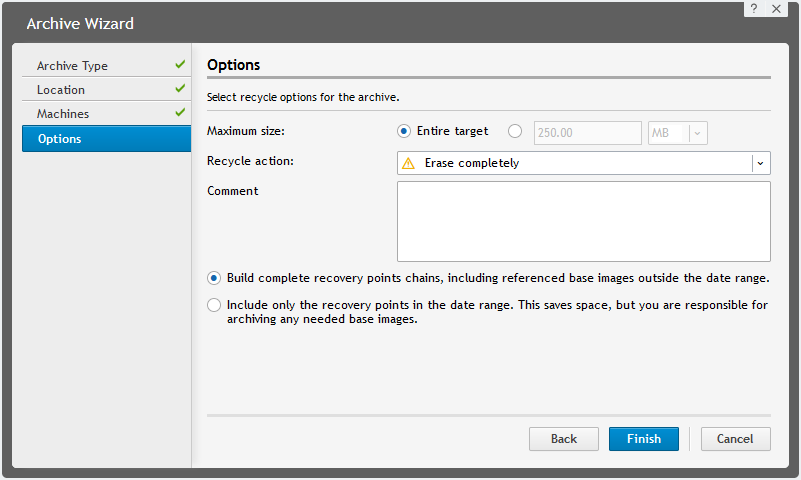Select the Entire target radio button
The width and height of the screenshot is (801, 480).
pyautogui.click(x=404, y=131)
